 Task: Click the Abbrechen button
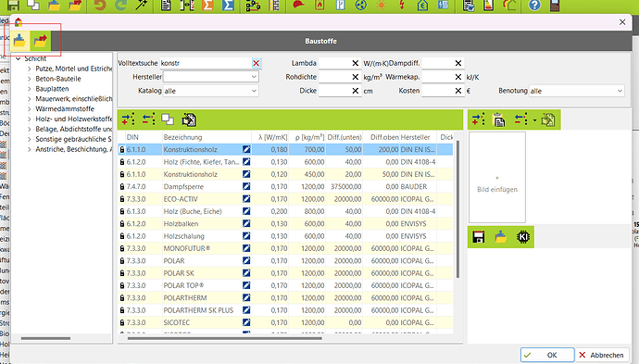click(x=602, y=355)
